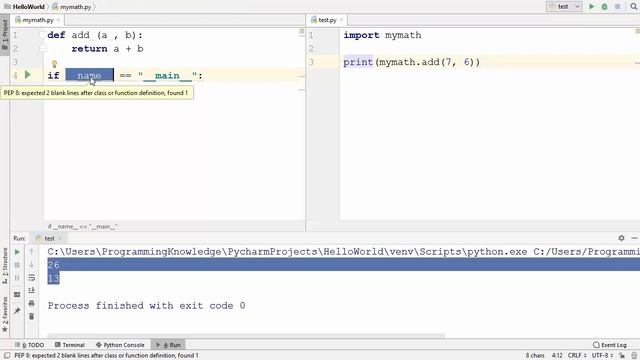This screenshot has height=360, width=640.
Task: Close the mymath.py editor tab
Action: (x=58, y=20)
